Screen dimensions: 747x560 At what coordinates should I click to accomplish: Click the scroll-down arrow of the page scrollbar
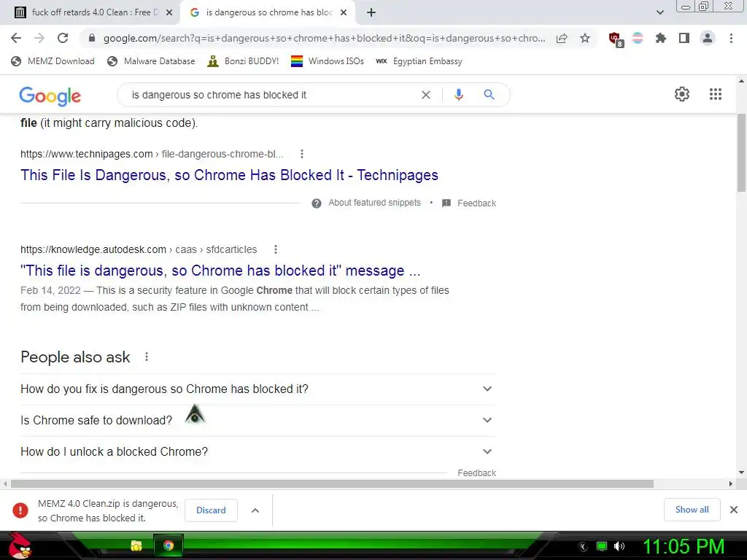pos(741,472)
